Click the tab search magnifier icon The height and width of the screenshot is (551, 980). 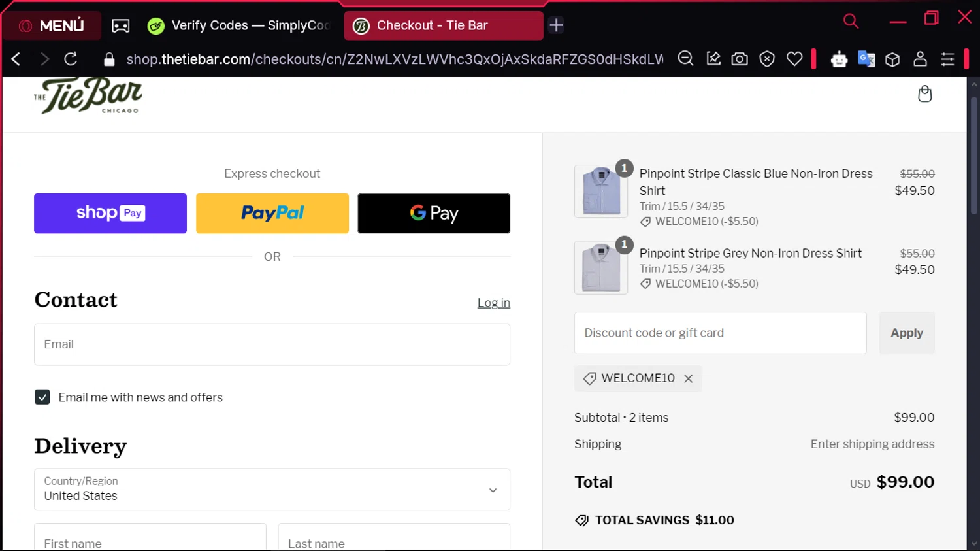click(851, 21)
